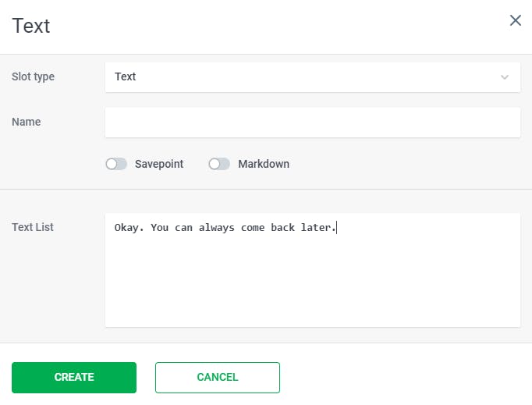The width and height of the screenshot is (532, 405).
Task: Click the Savepoint label text
Action: click(159, 164)
